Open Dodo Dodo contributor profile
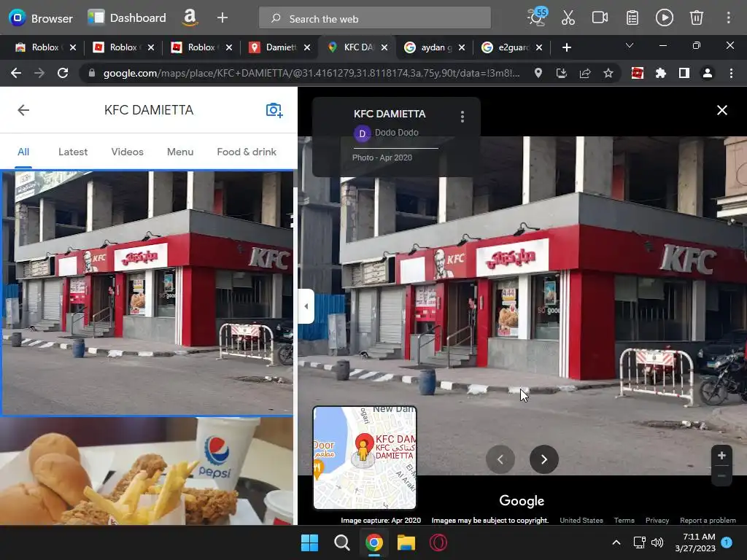The width and height of the screenshot is (747, 560). pyautogui.click(x=387, y=133)
